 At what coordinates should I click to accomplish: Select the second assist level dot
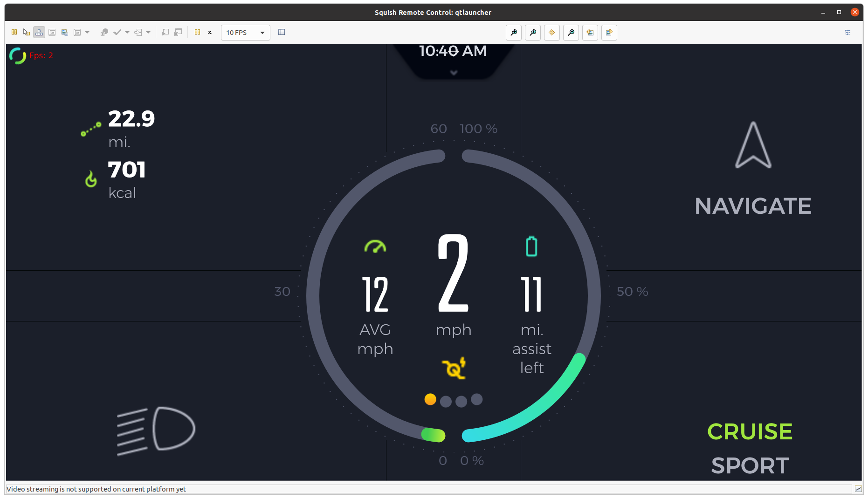(x=446, y=402)
